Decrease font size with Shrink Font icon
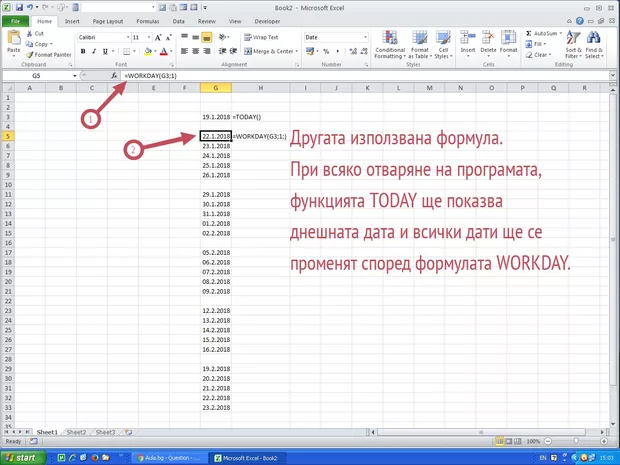The image size is (620, 465). pyautogui.click(x=169, y=38)
